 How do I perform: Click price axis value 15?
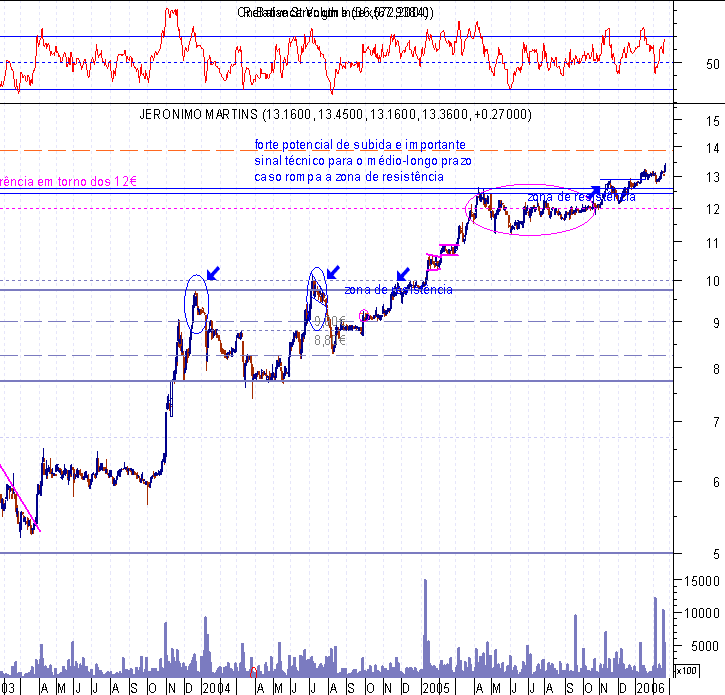[713, 121]
